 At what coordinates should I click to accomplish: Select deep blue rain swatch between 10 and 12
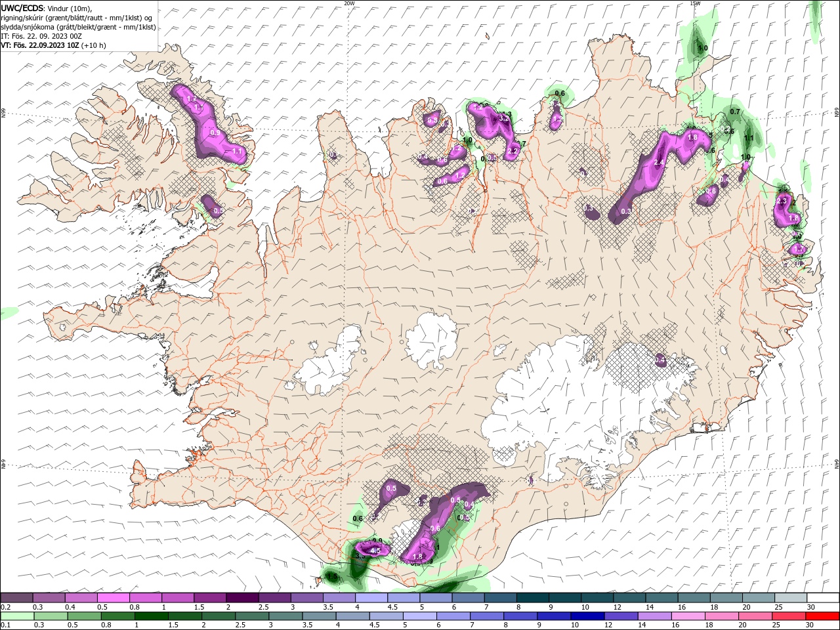point(588,616)
